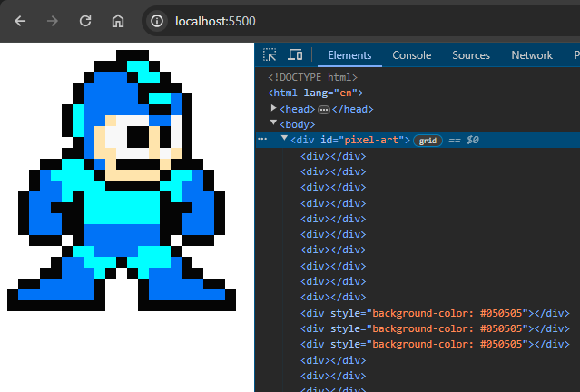580x392 pixels.
Task: Switch to the Elements tab
Action: pyautogui.click(x=349, y=55)
